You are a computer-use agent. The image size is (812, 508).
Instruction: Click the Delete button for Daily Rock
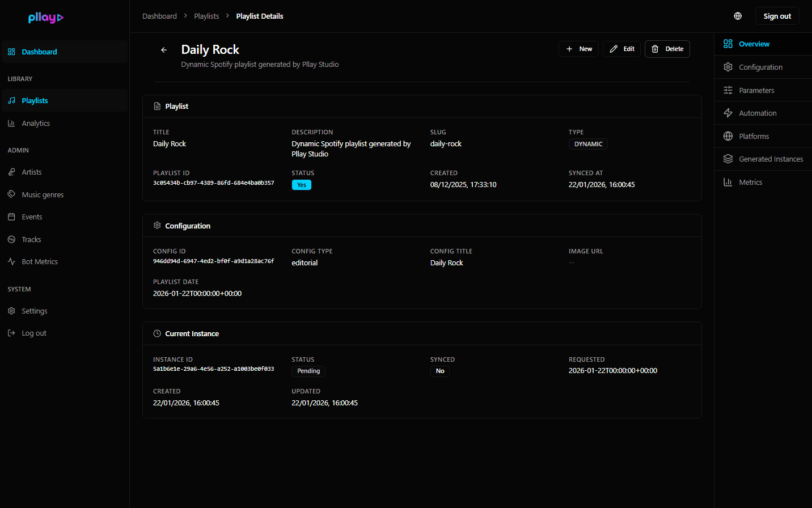667,49
